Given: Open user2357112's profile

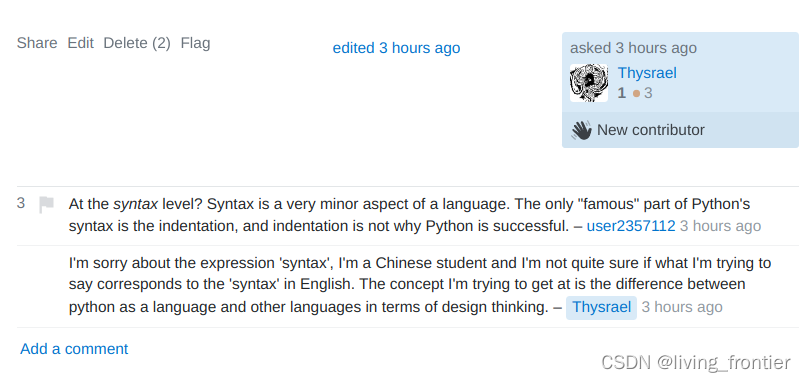Looking at the screenshot, I should point(631,226).
